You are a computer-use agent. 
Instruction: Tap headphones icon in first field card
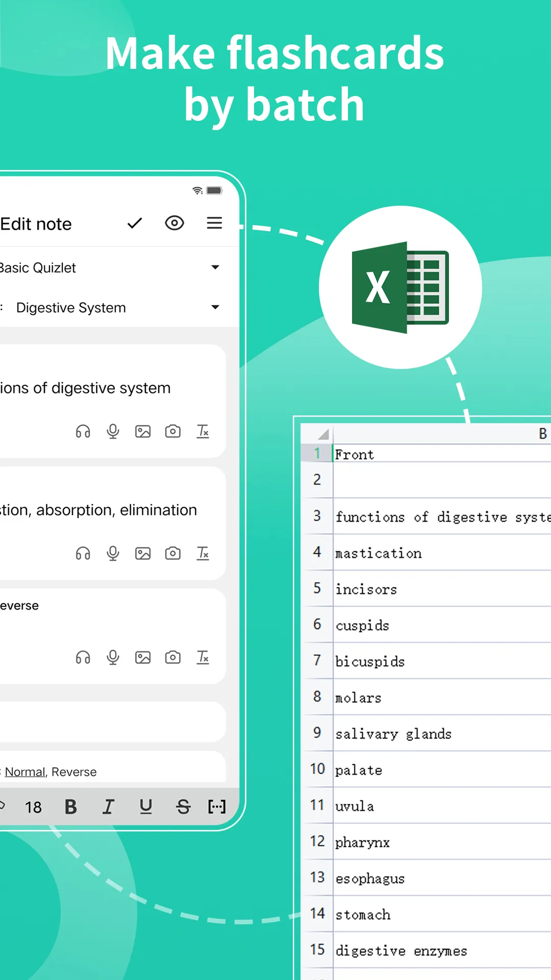coord(83,432)
